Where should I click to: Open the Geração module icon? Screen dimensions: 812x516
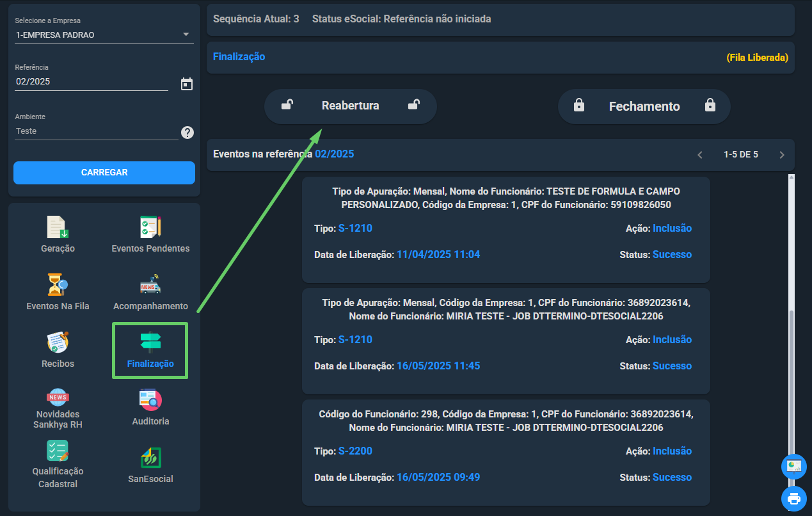[58, 227]
